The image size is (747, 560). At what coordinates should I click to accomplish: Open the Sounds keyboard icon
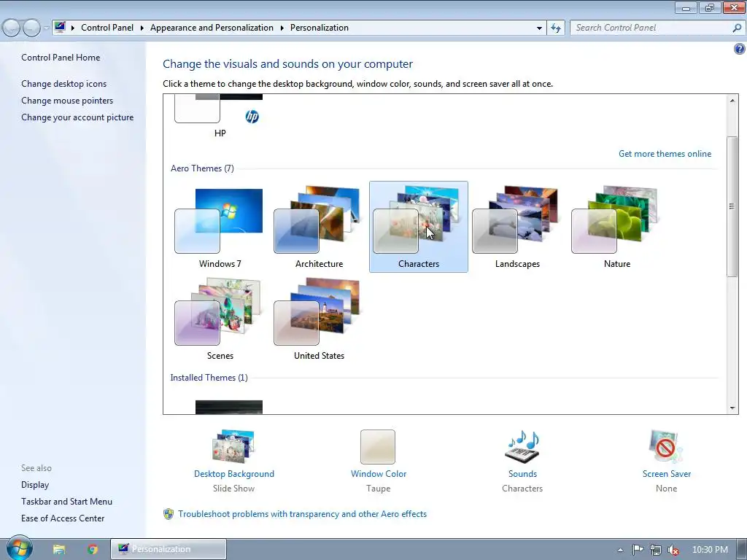pyautogui.click(x=522, y=446)
